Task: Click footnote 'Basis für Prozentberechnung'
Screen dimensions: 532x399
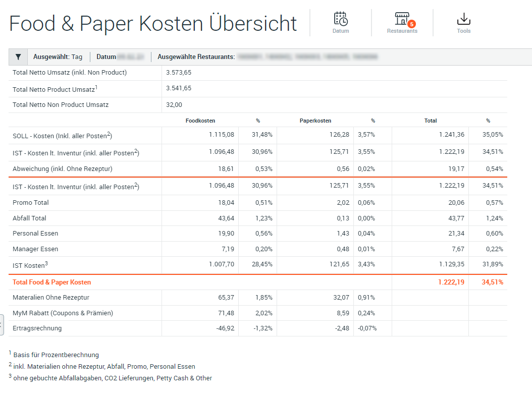Action: (56, 355)
